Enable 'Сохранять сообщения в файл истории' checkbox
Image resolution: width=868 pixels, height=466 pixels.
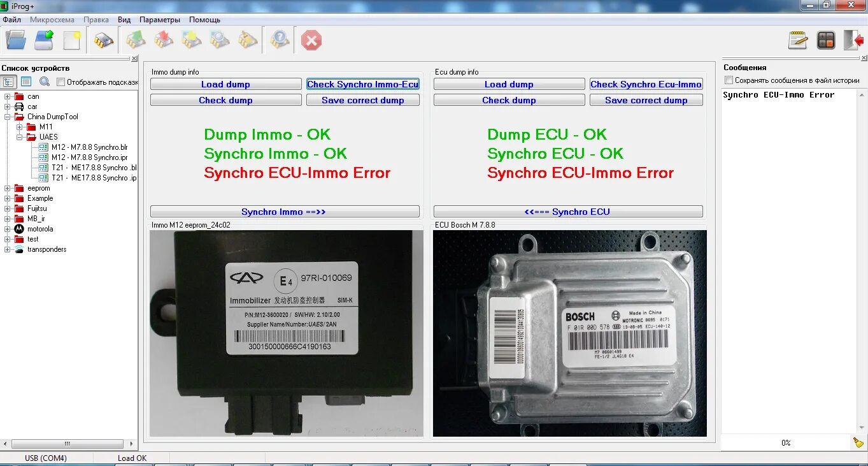point(729,80)
